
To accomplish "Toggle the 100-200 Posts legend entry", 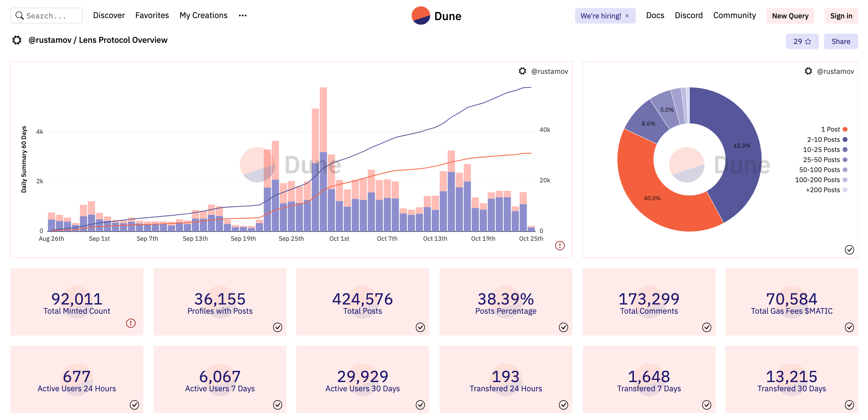I will click(x=821, y=180).
